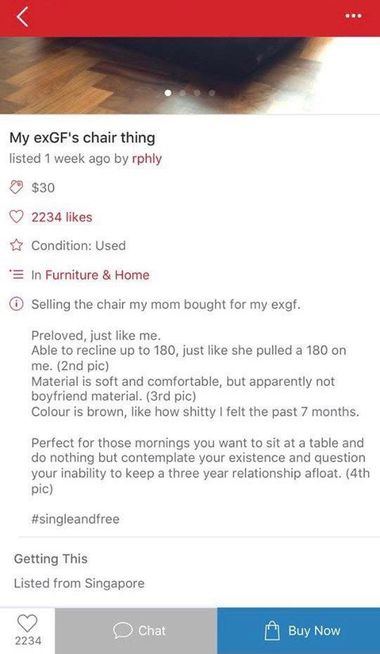This screenshot has width=380, height=654.
Task: Open the listing photo of chair
Action: (x=190, y=75)
